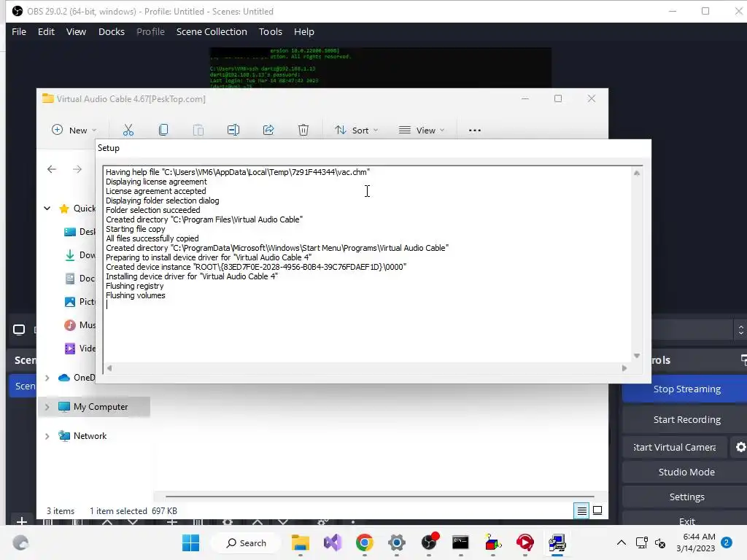The width and height of the screenshot is (747, 560).
Task: Open the OBS Docks menu
Action: (x=112, y=32)
